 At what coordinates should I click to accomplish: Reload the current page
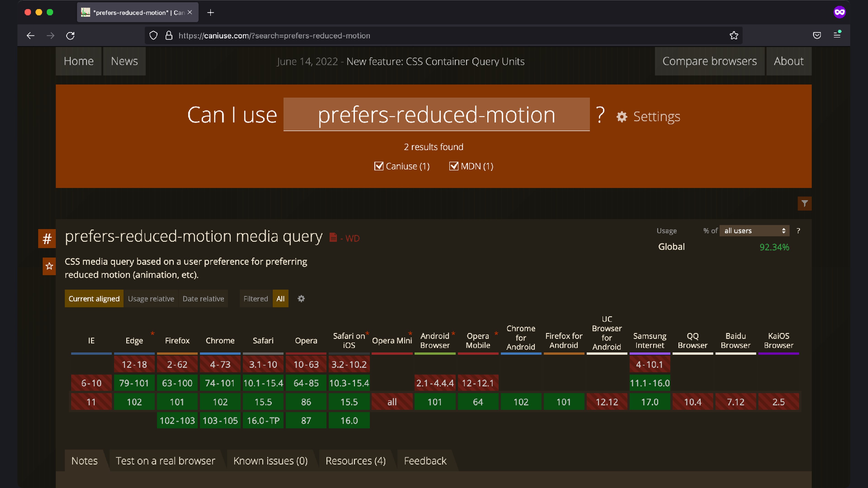coord(70,35)
